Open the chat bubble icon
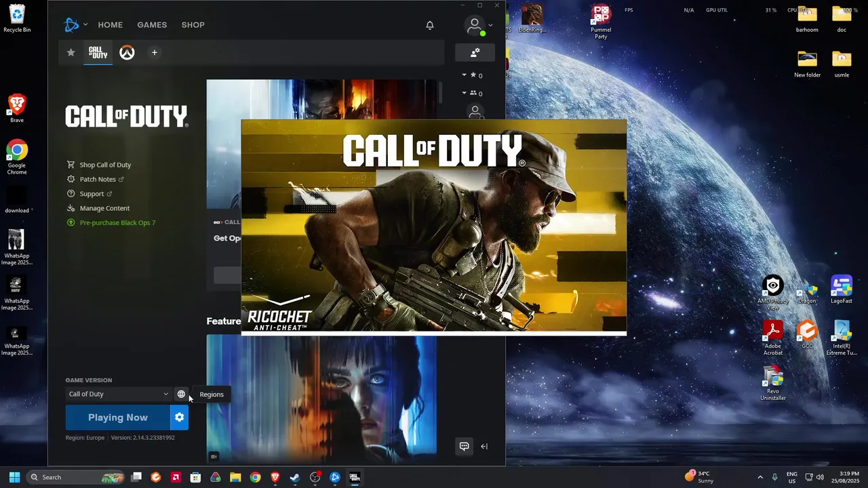Screen dimensions: 868x488 [x=464, y=446]
